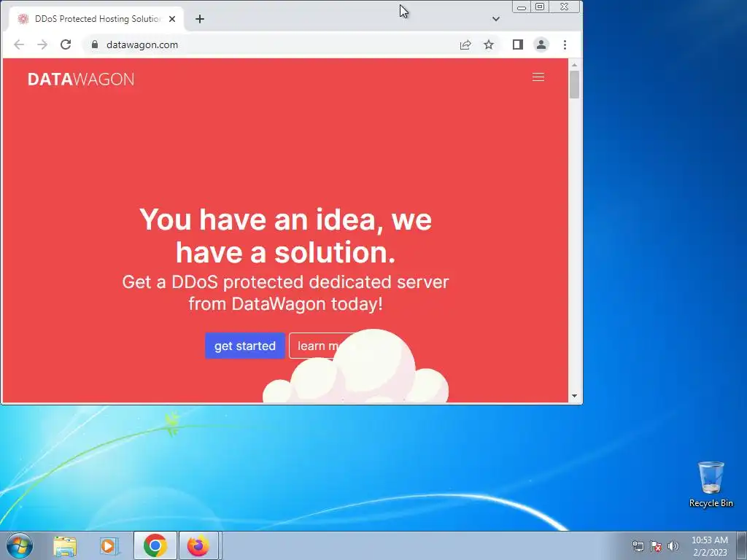
Task: Click the headline "You have an idea, we have a solution."
Action: pos(285,236)
